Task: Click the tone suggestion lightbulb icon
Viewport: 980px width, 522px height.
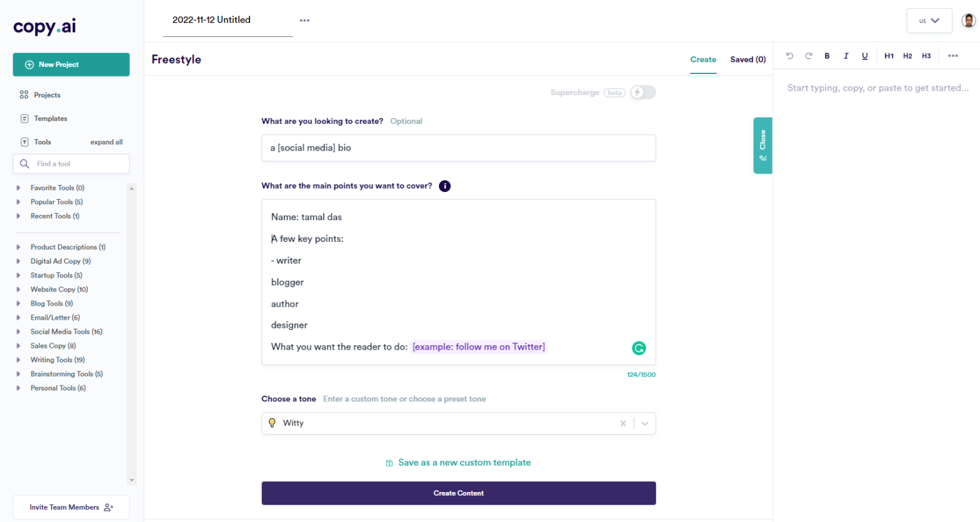Action: 272,422
